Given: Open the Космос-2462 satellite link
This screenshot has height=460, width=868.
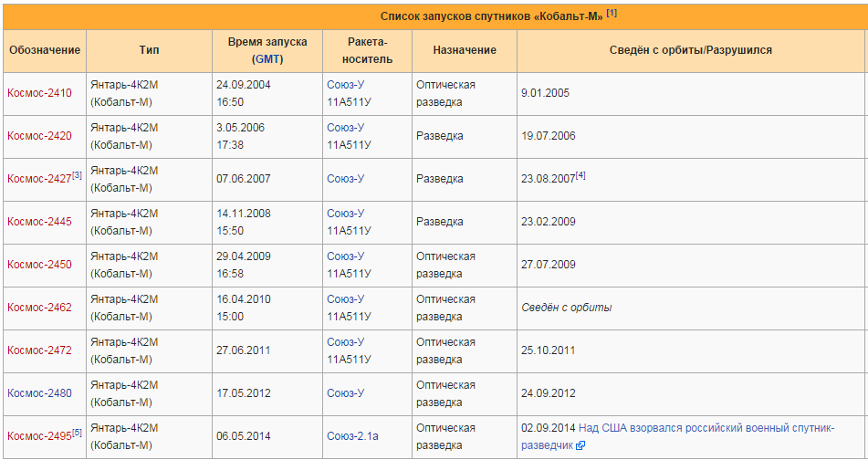Looking at the screenshot, I should [39, 308].
